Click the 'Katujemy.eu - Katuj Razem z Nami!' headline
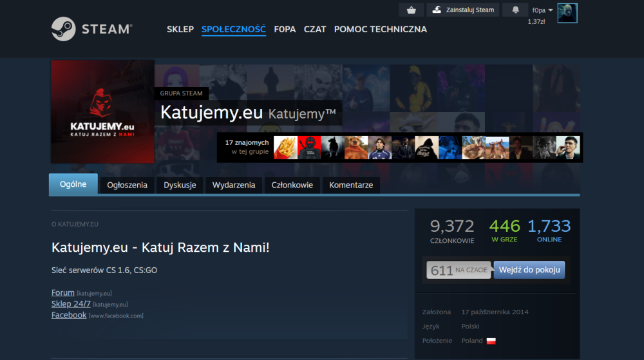The image size is (644, 360). 160,247
